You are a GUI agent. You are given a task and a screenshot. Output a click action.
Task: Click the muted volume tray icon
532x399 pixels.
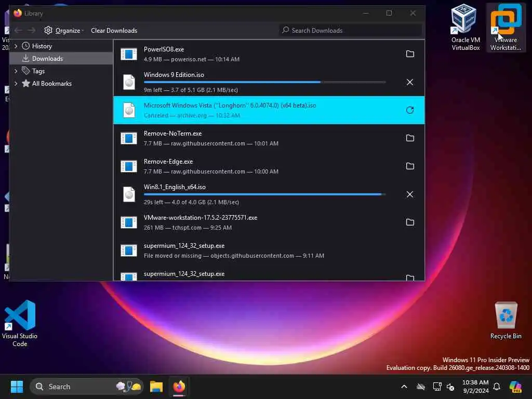450,387
